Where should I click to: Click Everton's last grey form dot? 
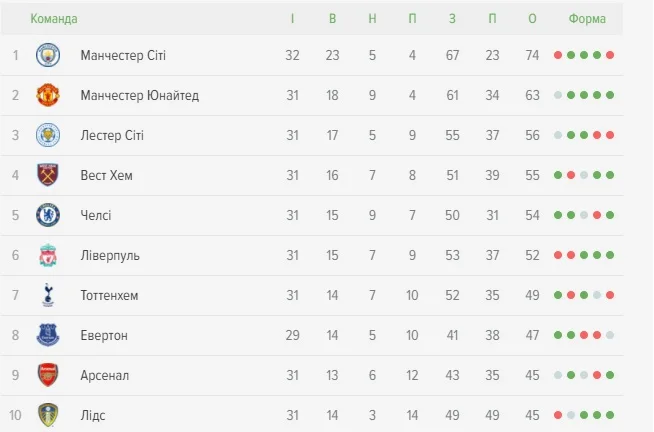click(x=610, y=335)
